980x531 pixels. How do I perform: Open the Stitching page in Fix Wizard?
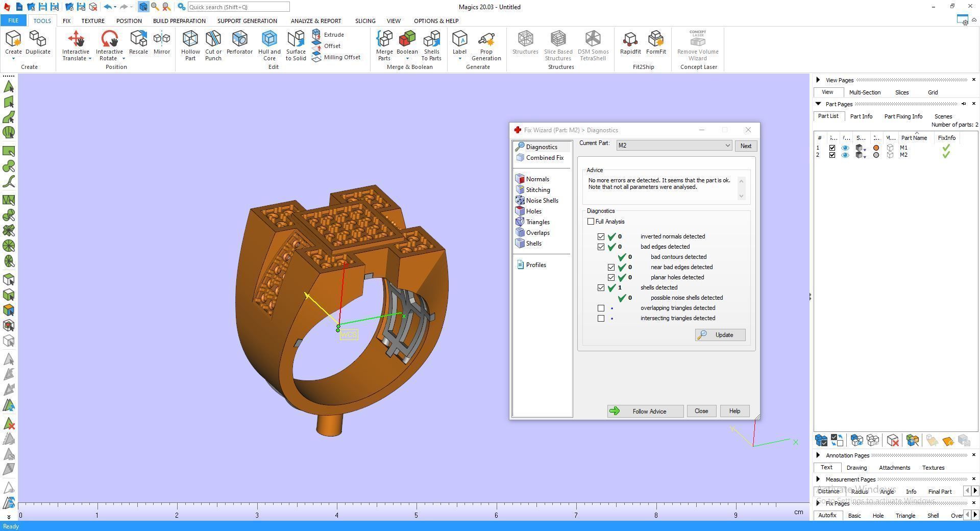(533, 190)
